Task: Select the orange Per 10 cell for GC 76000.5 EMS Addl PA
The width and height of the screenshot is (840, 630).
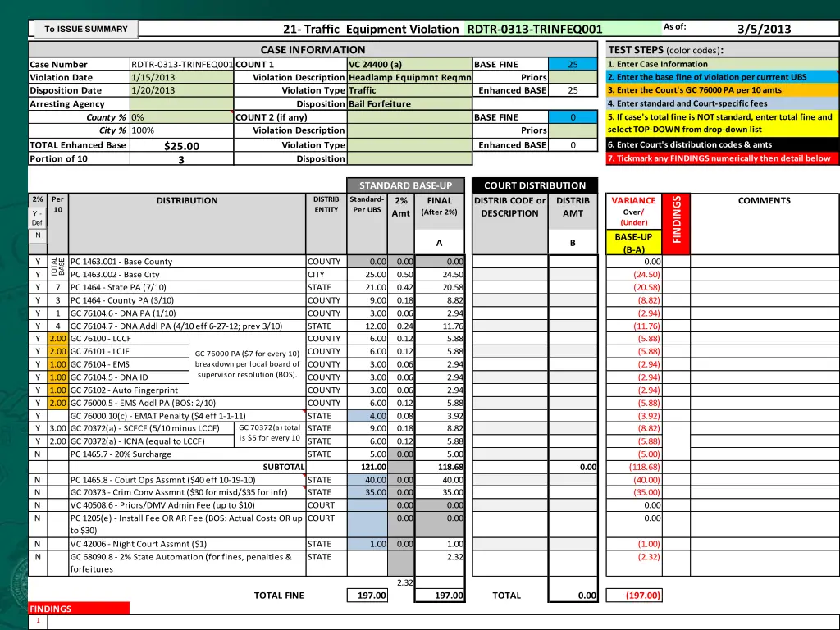Action: point(58,403)
